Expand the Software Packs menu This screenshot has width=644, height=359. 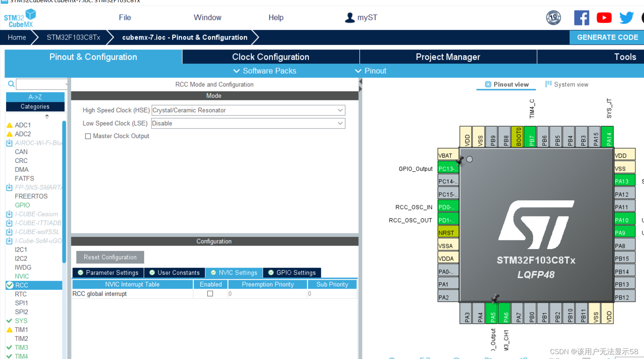click(x=265, y=71)
